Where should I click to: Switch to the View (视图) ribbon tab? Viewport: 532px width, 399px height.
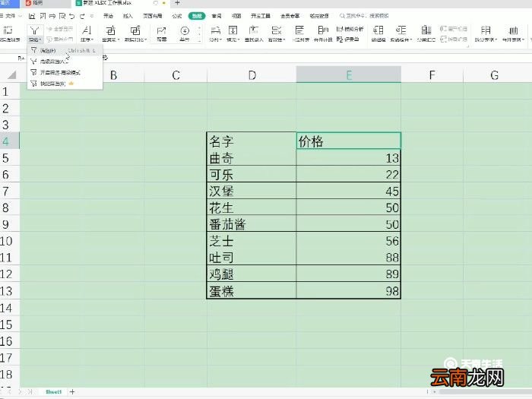[x=236, y=16]
